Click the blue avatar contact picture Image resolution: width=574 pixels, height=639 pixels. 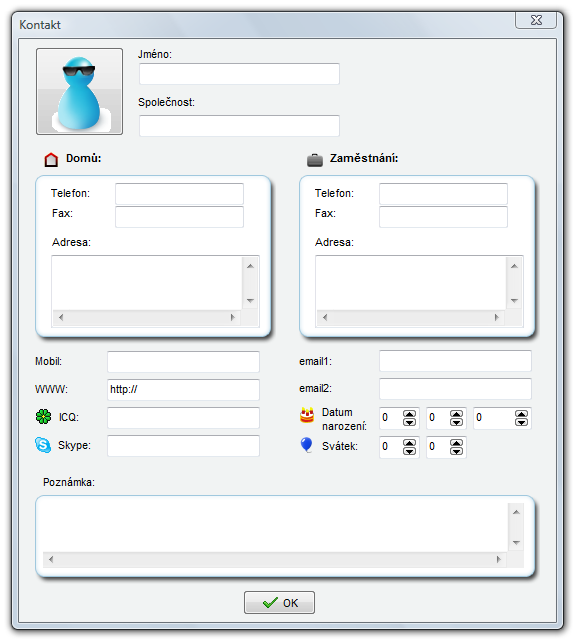tap(79, 91)
